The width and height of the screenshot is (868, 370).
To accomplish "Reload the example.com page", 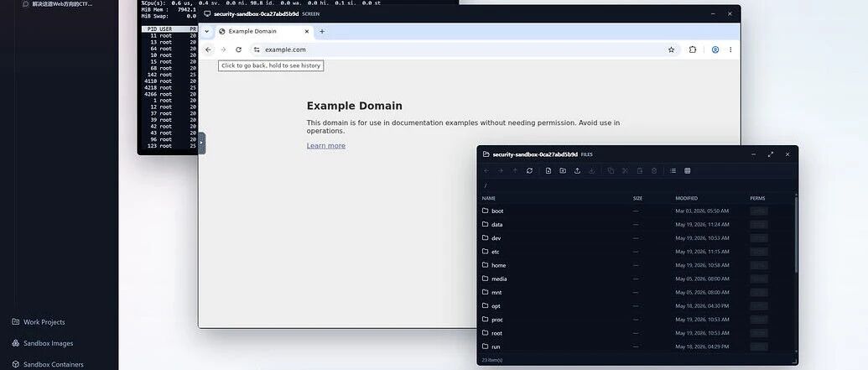I will 238,50.
